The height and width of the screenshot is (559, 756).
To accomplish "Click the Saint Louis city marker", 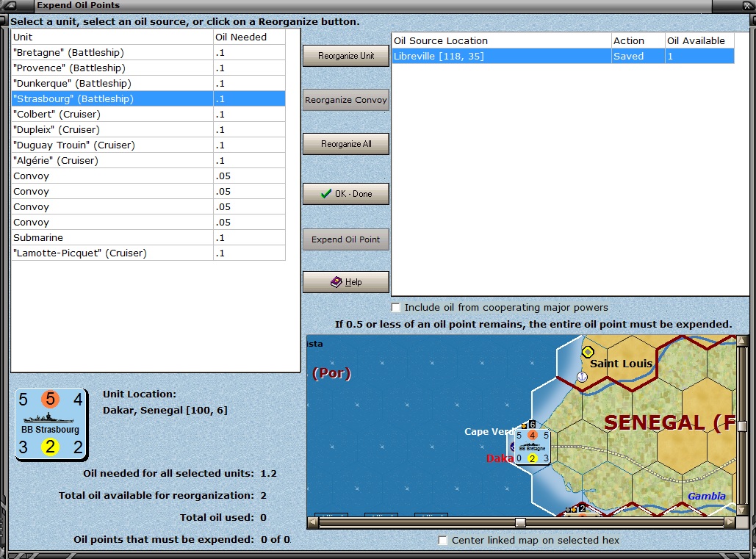I will pyautogui.click(x=588, y=353).
